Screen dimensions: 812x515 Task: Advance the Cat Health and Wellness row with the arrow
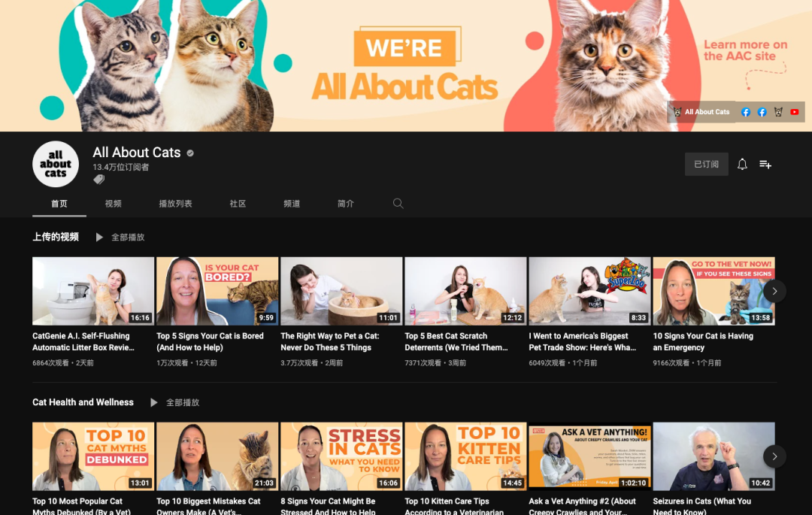pyautogui.click(x=774, y=456)
